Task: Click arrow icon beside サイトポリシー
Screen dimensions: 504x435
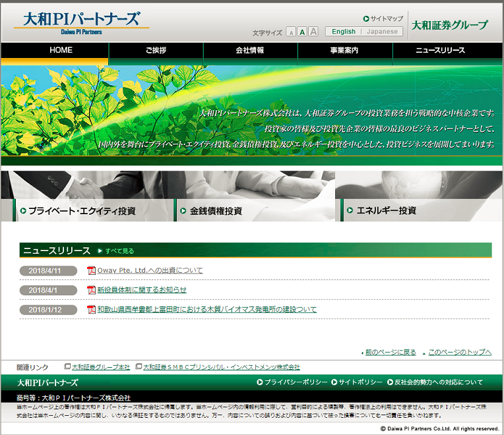Action: point(334,382)
